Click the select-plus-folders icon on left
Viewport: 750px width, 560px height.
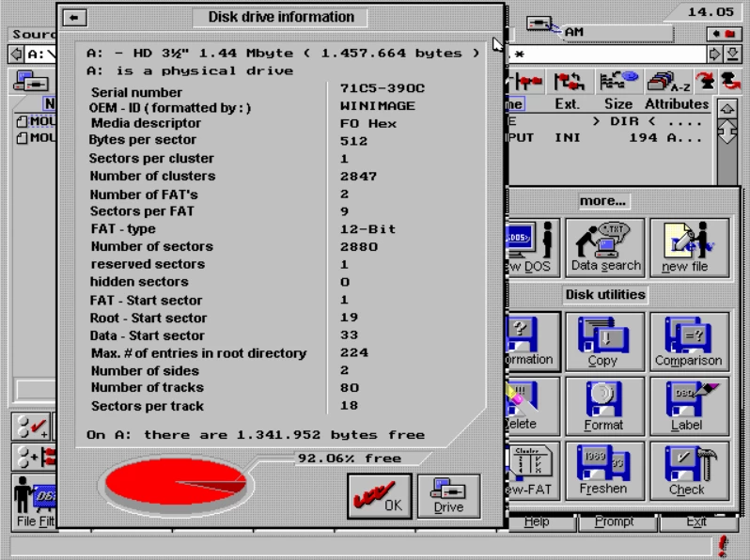(x=35, y=458)
